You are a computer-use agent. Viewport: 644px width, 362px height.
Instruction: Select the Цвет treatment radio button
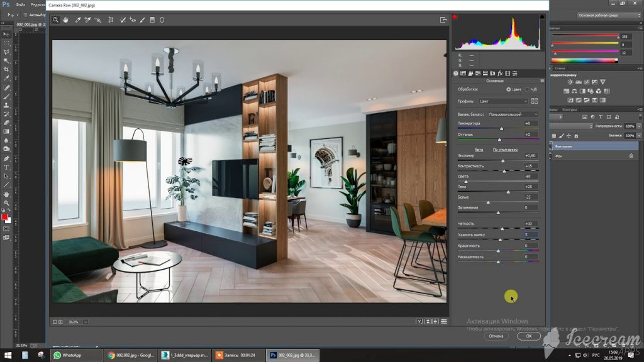tap(508, 89)
